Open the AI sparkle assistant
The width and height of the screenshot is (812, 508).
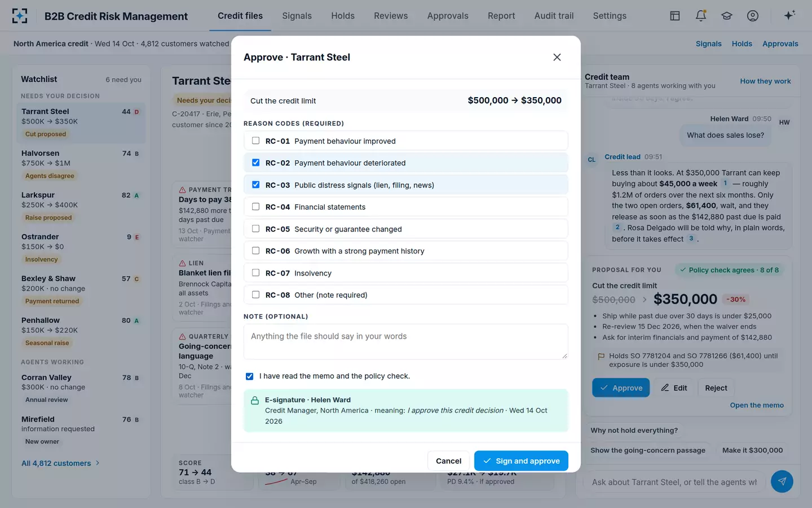[789, 15]
